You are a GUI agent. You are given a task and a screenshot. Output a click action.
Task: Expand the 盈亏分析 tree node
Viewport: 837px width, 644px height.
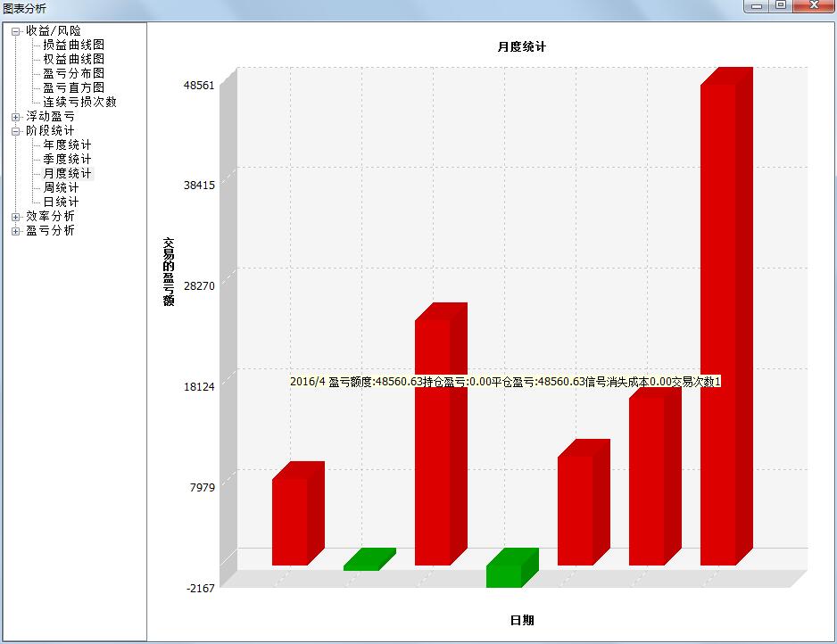15,232
